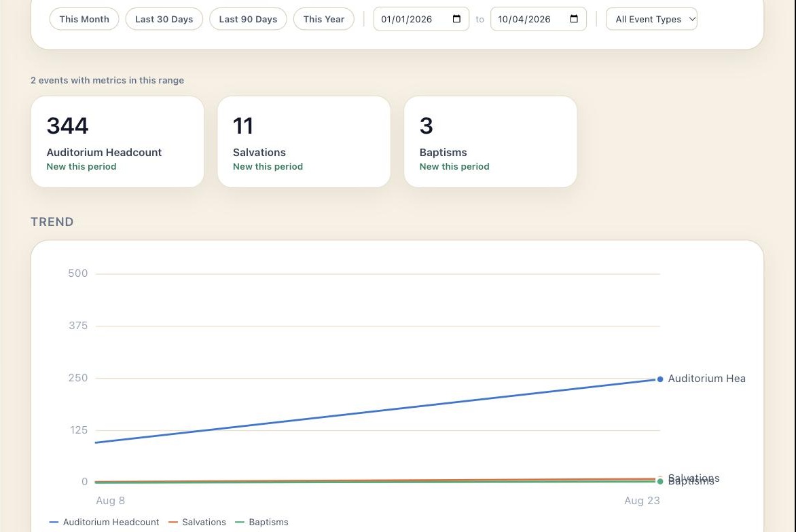Open the All Event Types dropdown
This screenshot has height=532, width=796.
[x=651, y=19]
